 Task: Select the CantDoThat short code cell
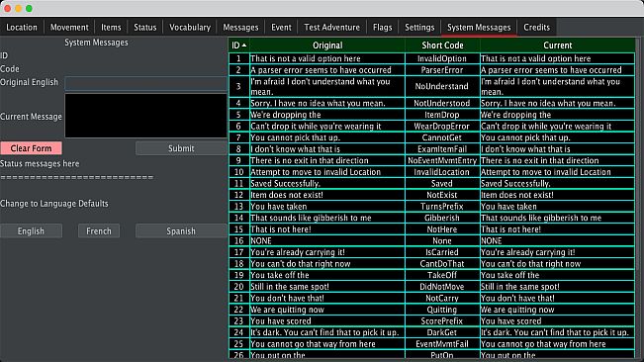click(x=442, y=264)
